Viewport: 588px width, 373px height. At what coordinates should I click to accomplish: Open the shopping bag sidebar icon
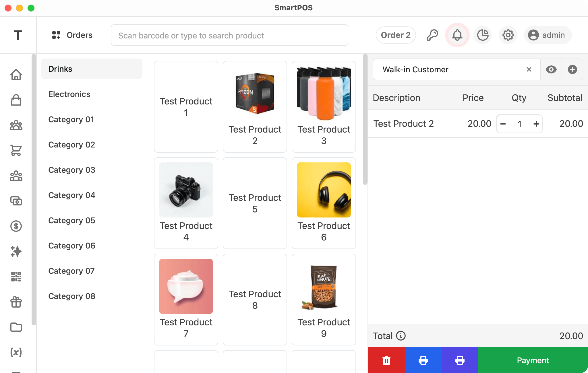pyautogui.click(x=16, y=100)
